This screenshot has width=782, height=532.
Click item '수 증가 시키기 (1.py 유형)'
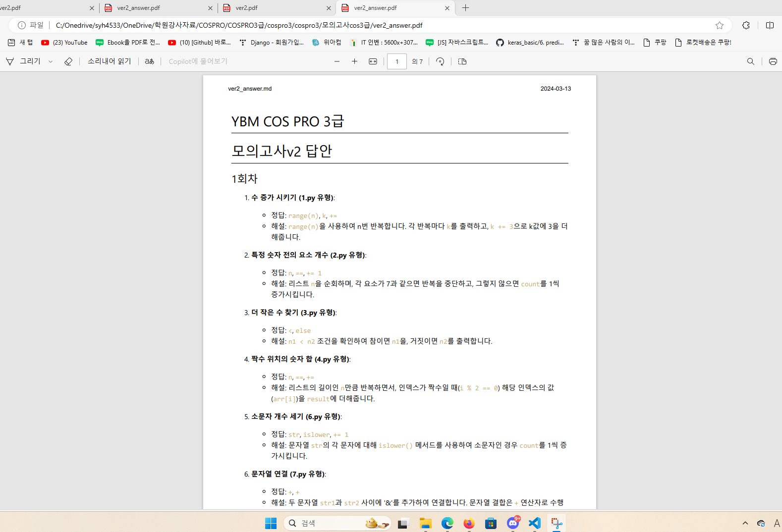click(293, 198)
